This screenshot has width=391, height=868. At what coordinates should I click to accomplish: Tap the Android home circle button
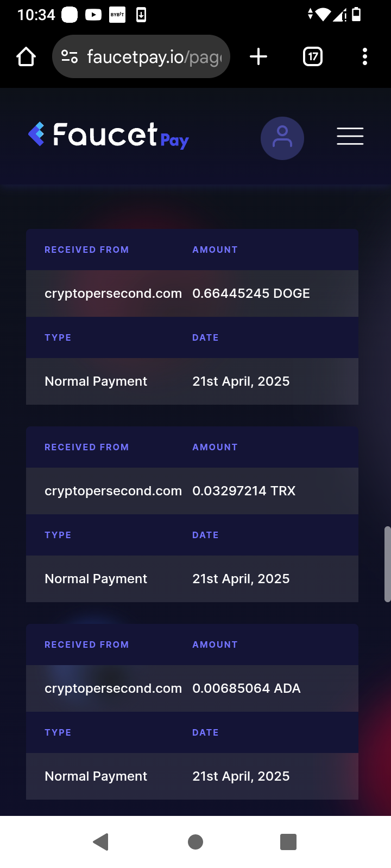195,842
